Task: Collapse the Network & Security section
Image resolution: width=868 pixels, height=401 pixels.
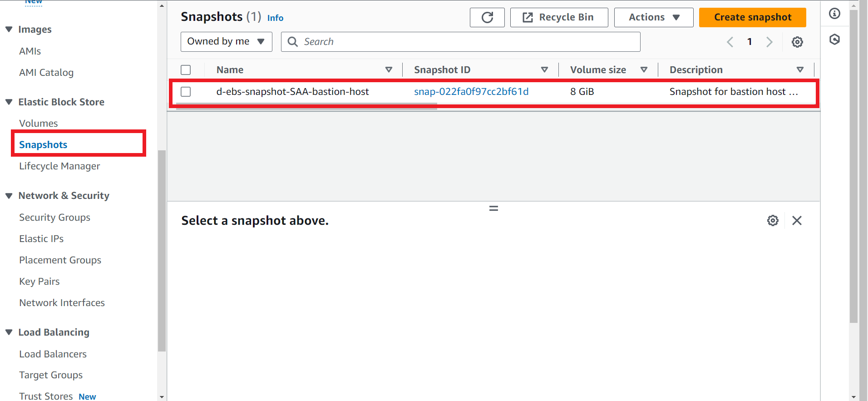Action: click(x=9, y=196)
